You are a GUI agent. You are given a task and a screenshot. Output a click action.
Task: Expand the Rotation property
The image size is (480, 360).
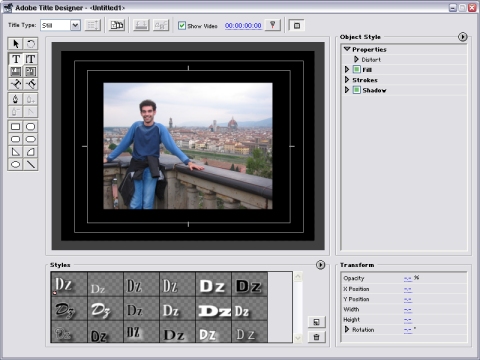point(347,329)
